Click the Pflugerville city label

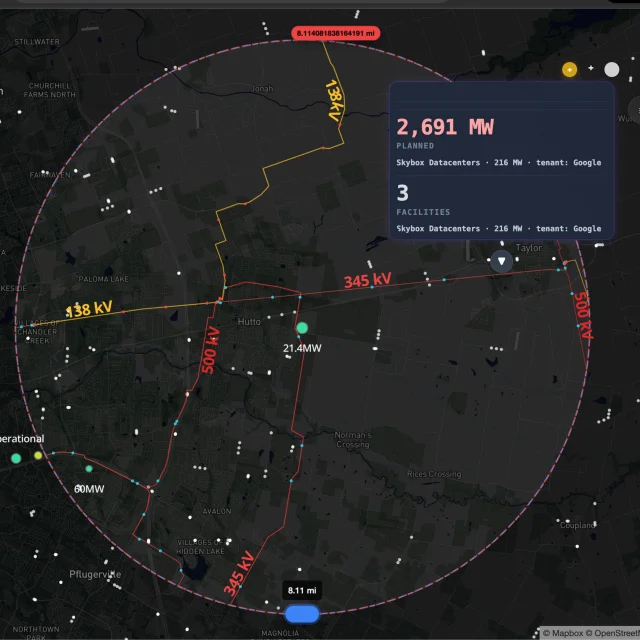tap(95, 574)
